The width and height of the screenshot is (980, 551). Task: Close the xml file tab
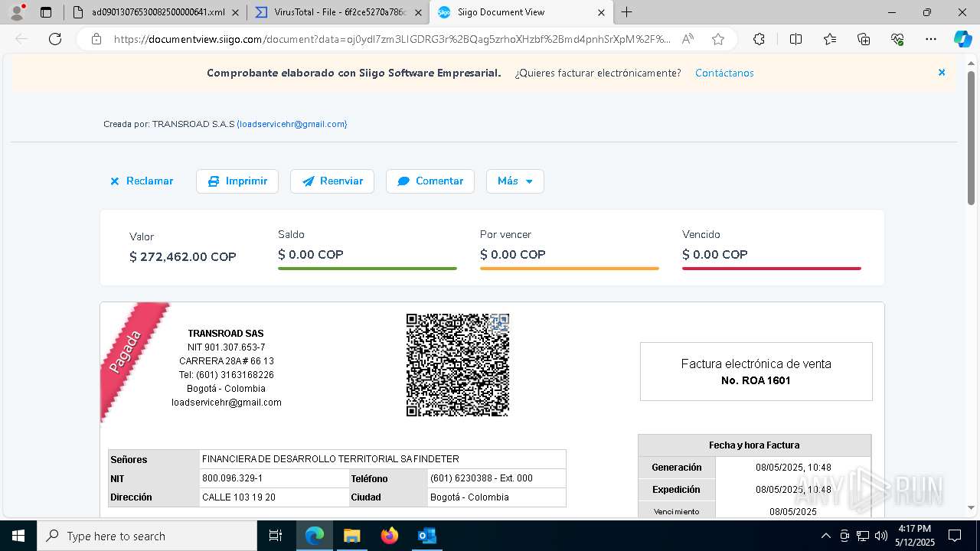tap(235, 12)
